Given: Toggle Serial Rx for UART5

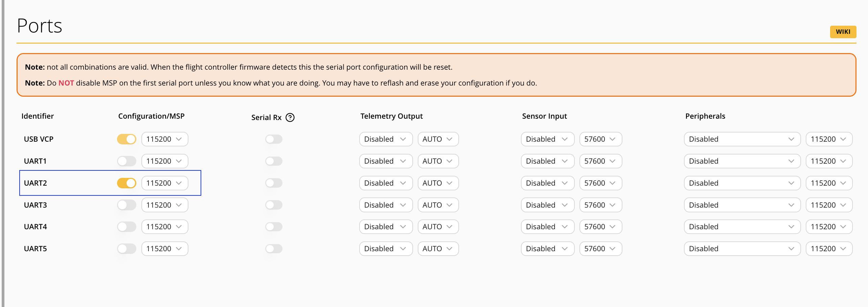Looking at the screenshot, I should coord(274,249).
